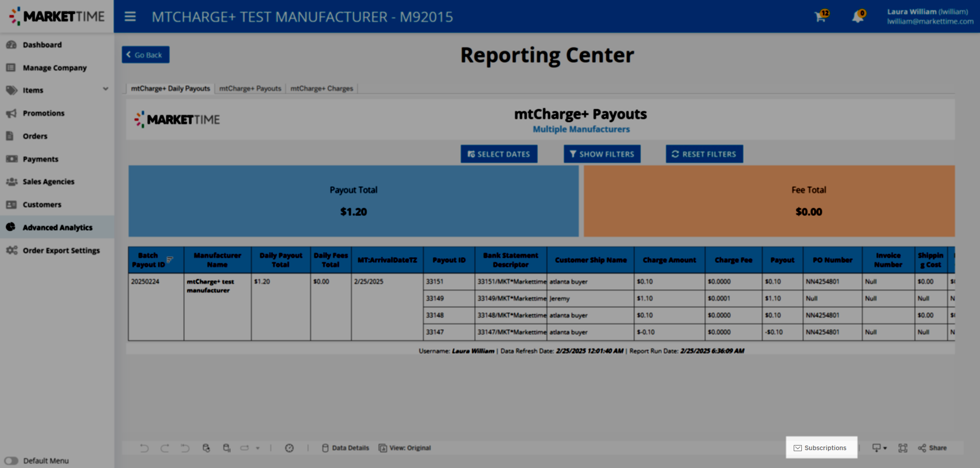Open Sales Agencies from the sidebar
Image resolution: width=980 pixels, height=468 pixels.
click(x=48, y=182)
